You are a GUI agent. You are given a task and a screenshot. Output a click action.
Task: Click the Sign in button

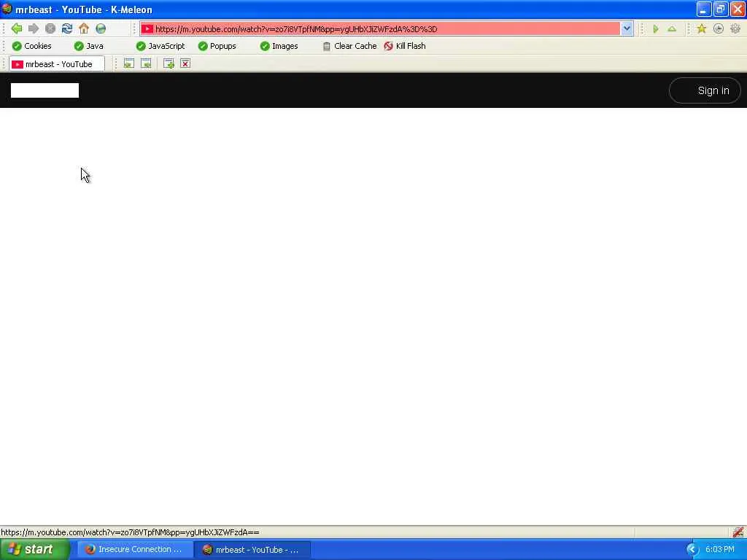[705, 90]
